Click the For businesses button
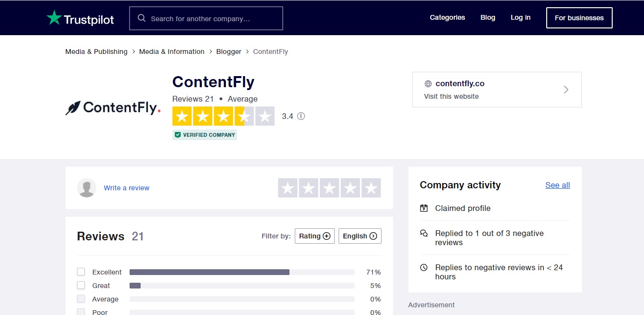 579,18
